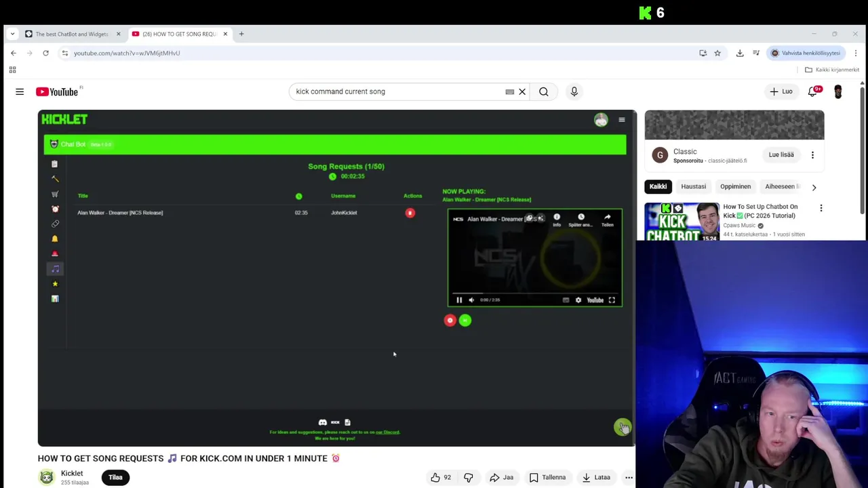Open Kaikki kirjanmerkit bookmarks folder
Screen dimensions: 868x488
[x=832, y=70]
